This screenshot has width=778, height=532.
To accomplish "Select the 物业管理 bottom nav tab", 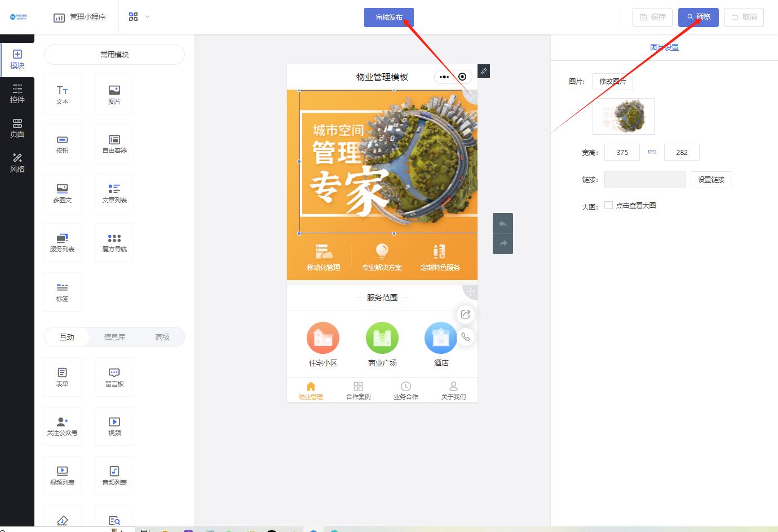I will (311, 391).
